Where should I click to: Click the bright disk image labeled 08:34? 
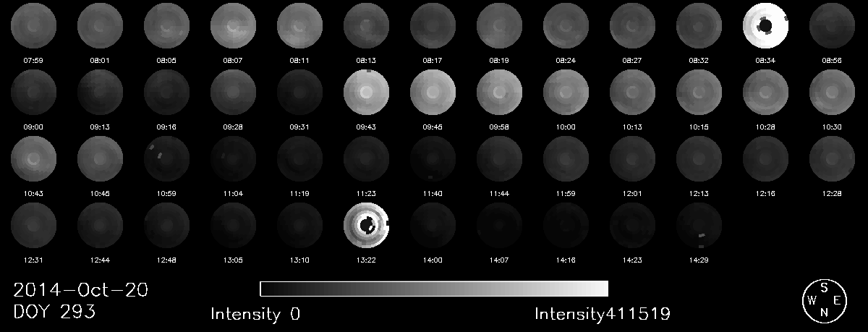tap(766, 25)
